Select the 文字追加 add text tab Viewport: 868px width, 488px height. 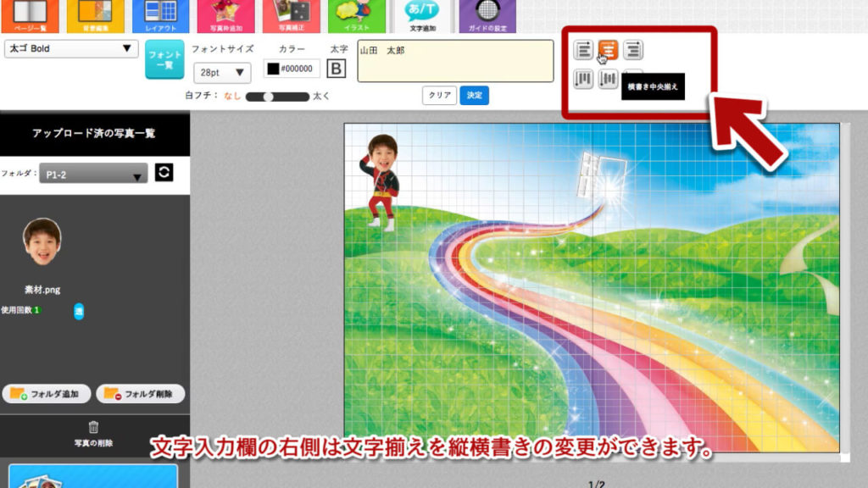pyautogui.click(x=422, y=16)
